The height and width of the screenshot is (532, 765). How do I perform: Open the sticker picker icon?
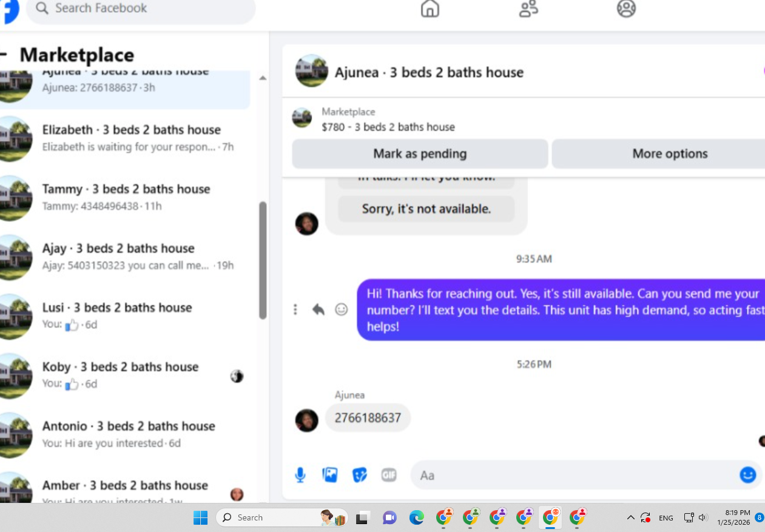[360, 475]
